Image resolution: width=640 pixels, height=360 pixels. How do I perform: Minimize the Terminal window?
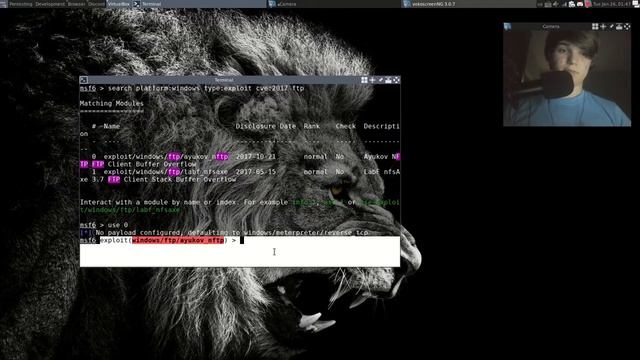(x=388, y=80)
